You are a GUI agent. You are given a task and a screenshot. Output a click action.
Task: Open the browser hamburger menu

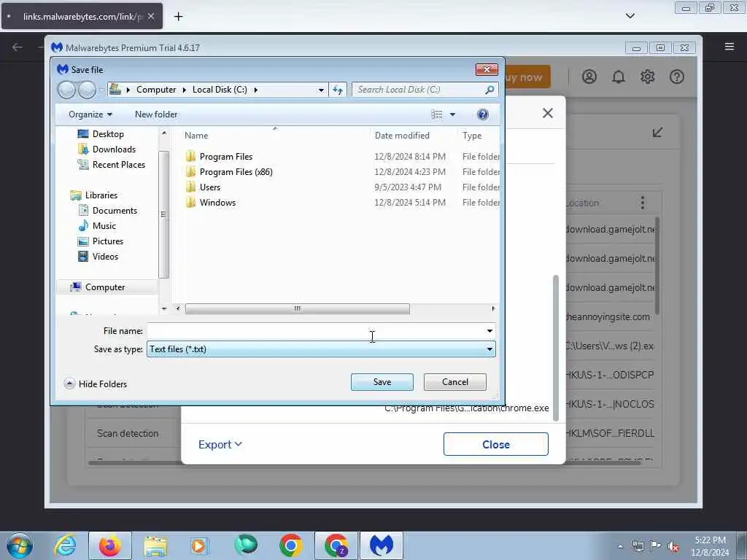click(729, 47)
